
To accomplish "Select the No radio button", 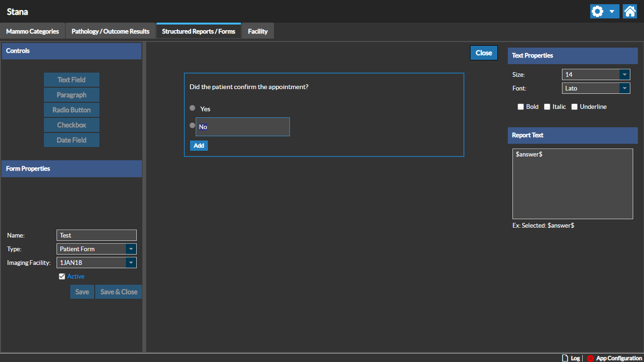I will 192,125.
